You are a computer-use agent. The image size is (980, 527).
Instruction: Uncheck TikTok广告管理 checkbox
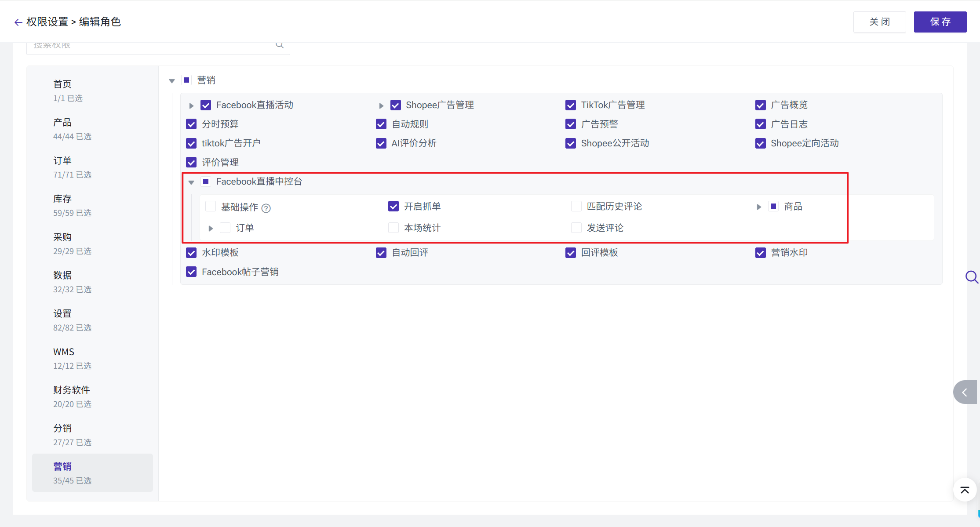pyautogui.click(x=571, y=105)
